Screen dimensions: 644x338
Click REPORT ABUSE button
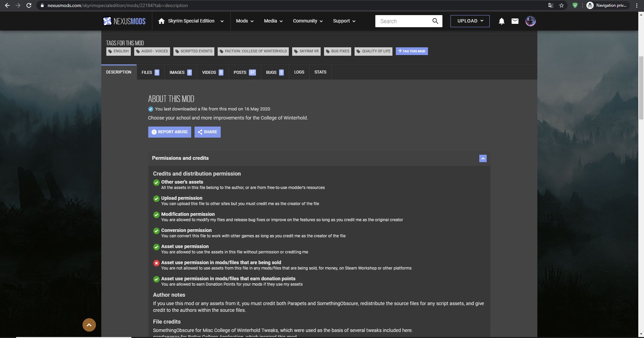[170, 132]
